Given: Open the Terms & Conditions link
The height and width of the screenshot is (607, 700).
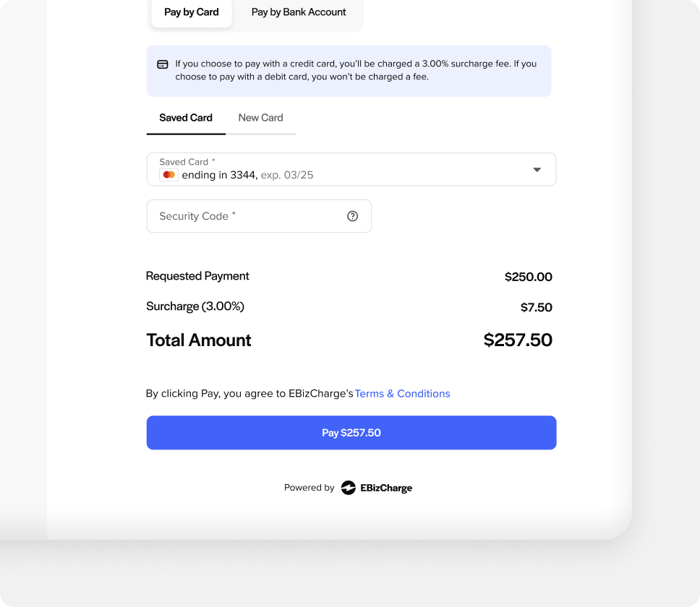Looking at the screenshot, I should click(x=402, y=393).
